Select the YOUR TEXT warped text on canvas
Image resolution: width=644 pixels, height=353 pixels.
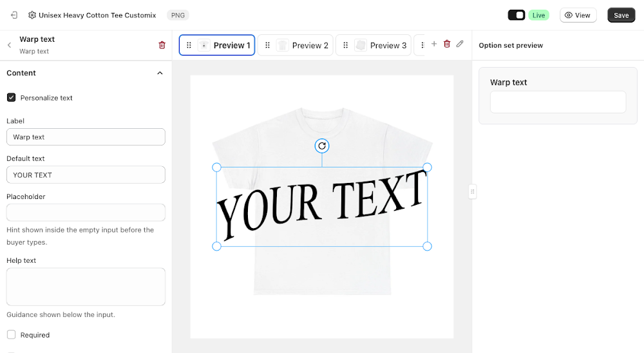click(x=322, y=205)
